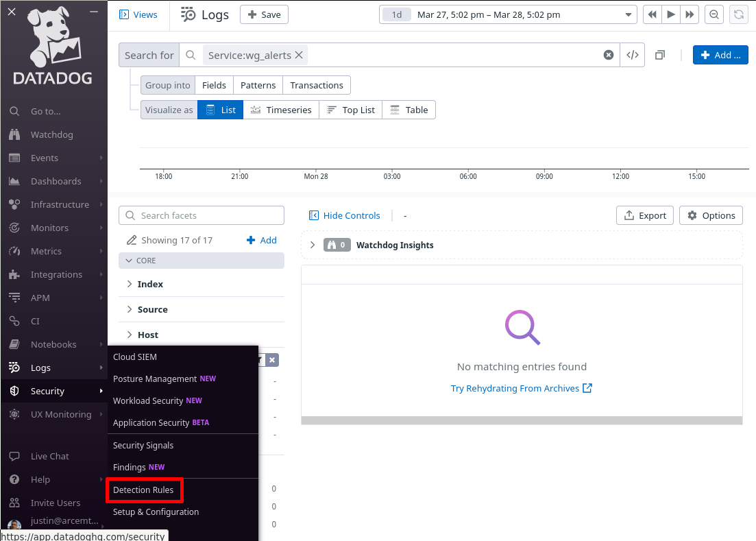Click the play live tail button

670,15
